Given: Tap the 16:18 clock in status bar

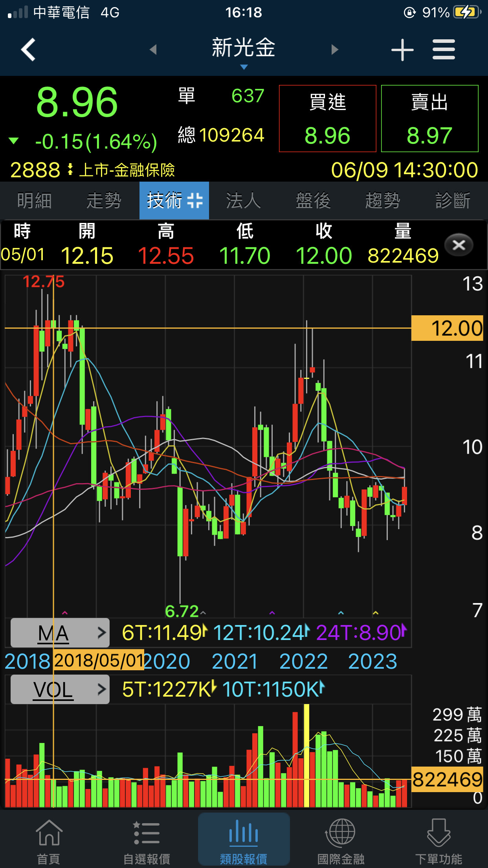Looking at the screenshot, I should pyautogui.click(x=244, y=12).
